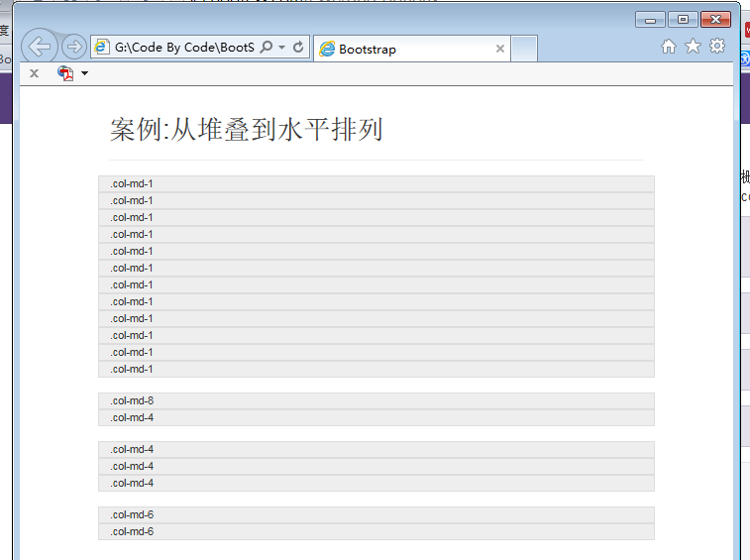Maximize the Internet Explorer window
This screenshot has height=560, width=750.
click(683, 19)
